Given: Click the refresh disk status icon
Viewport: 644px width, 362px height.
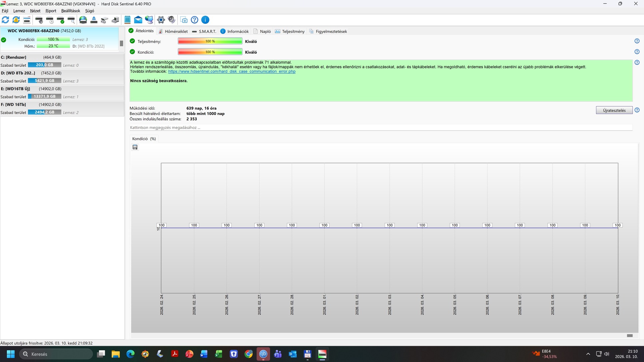Looking at the screenshot, I should tap(5, 20).
